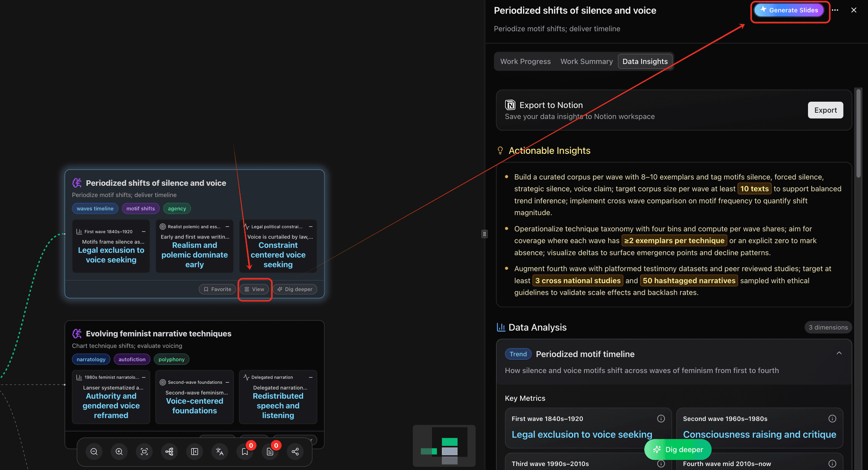Click the zoom out magnifier icon
Image resolution: width=868 pixels, height=470 pixels.
click(94, 452)
